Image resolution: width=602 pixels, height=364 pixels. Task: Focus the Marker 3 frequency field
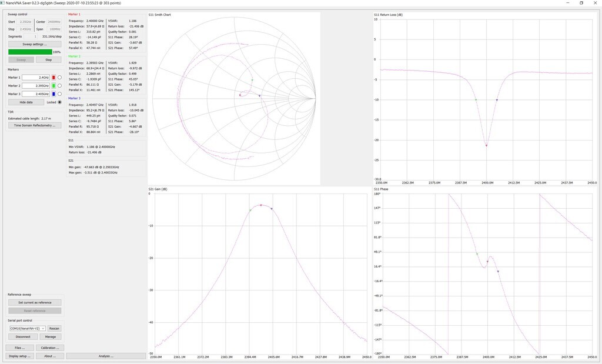[36, 94]
